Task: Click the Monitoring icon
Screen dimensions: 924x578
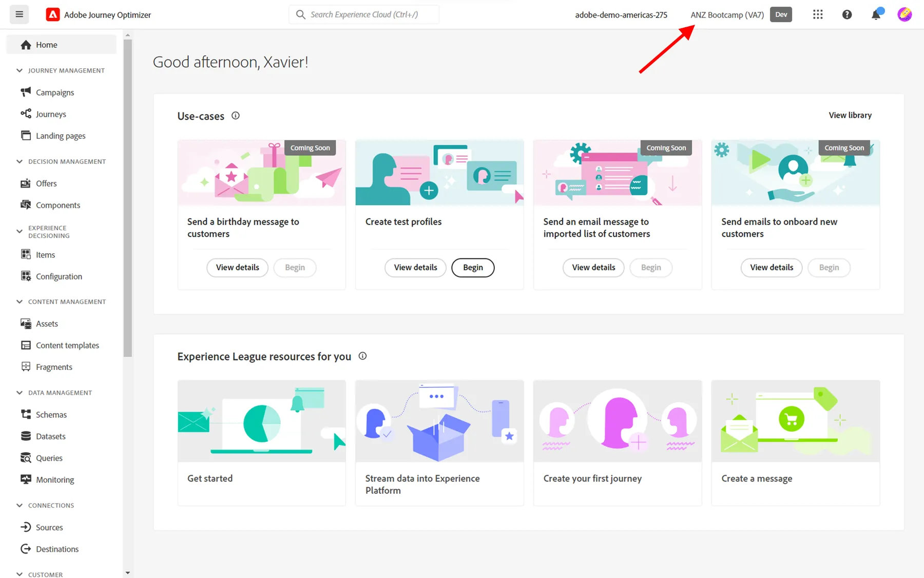Action: point(26,479)
